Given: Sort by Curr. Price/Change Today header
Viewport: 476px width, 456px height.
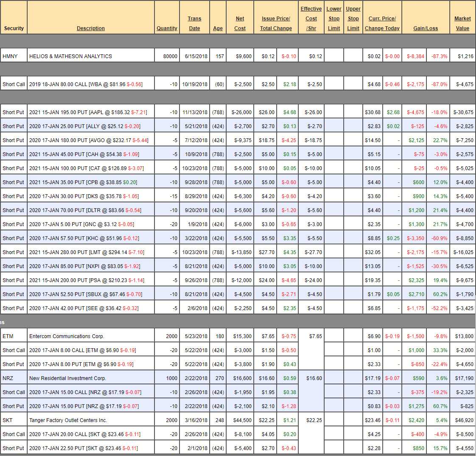Looking at the screenshot, I should pos(382,23).
